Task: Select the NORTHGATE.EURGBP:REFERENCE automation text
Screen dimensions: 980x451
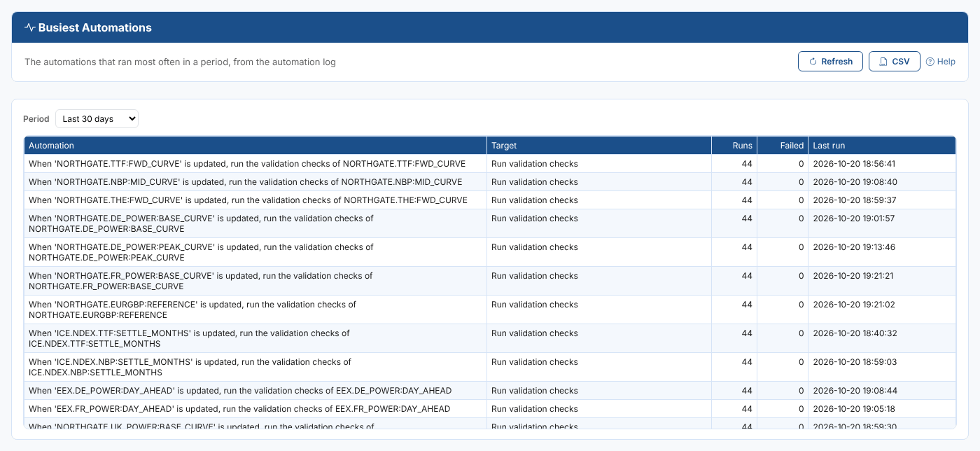Action: point(192,310)
